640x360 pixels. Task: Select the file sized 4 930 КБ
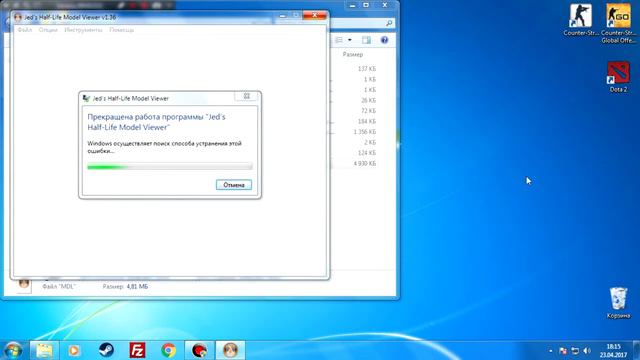pos(364,163)
